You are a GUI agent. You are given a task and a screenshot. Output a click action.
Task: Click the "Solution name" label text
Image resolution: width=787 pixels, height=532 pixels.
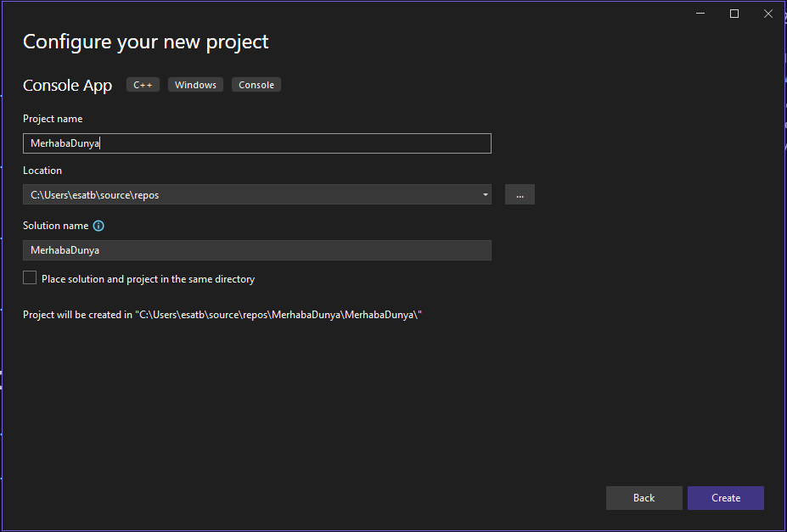click(55, 226)
